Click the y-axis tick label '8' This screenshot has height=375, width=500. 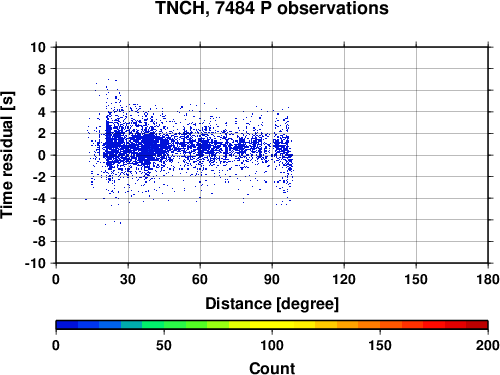click(41, 69)
